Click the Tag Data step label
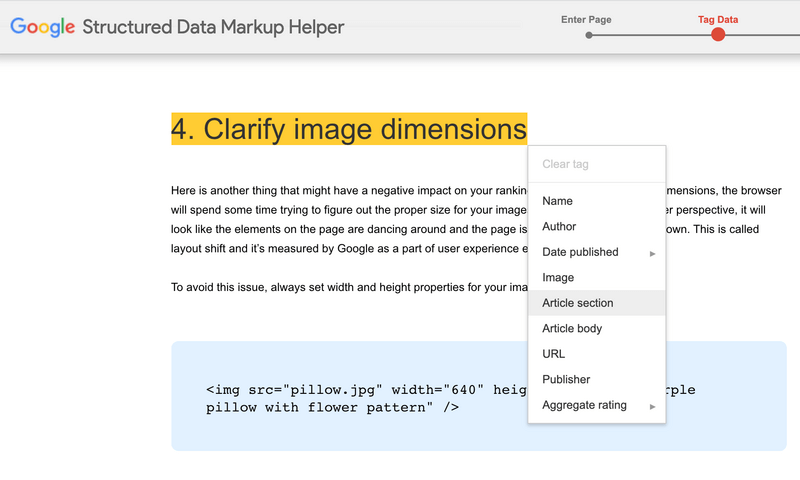Screen dimensions: 800x480 [718, 19]
